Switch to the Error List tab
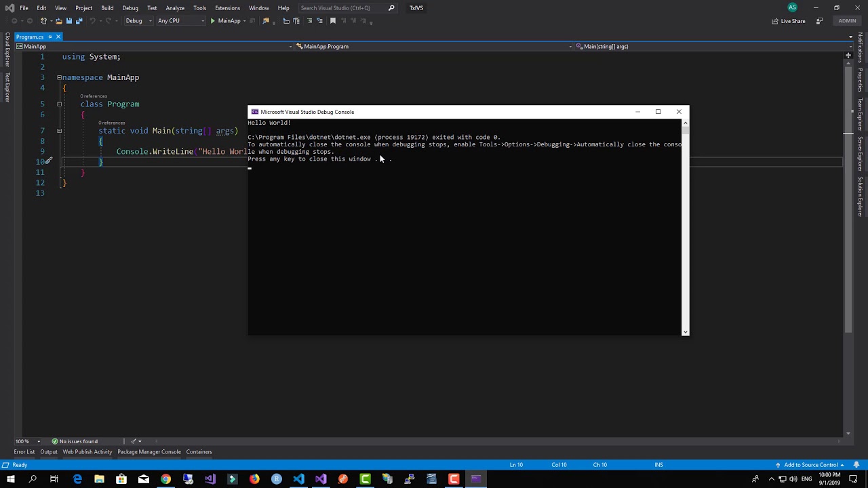Viewport: 868px width, 488px height. [24, 452]
